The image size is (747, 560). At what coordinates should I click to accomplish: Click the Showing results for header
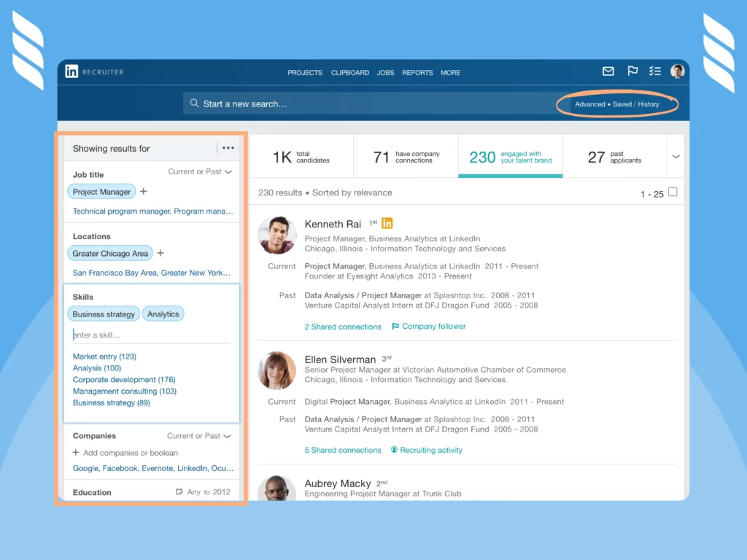coord(111,149)
